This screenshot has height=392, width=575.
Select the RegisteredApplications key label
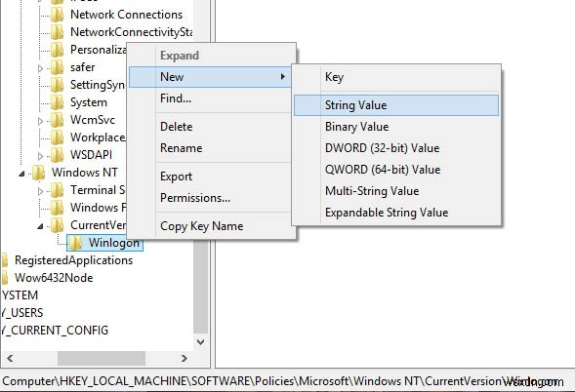click(74, 260)
